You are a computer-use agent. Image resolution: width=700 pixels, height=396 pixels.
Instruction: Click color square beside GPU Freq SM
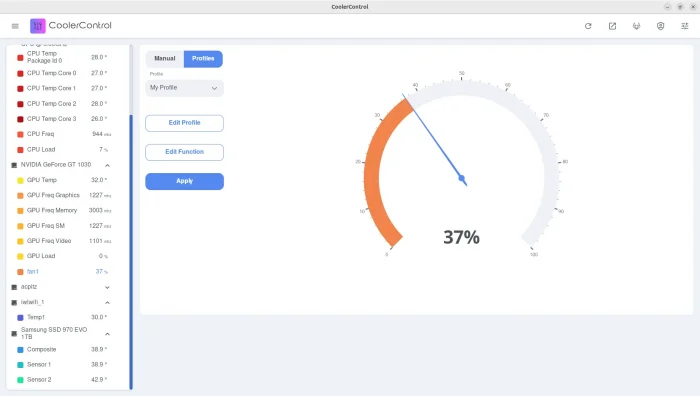[20, 226]
